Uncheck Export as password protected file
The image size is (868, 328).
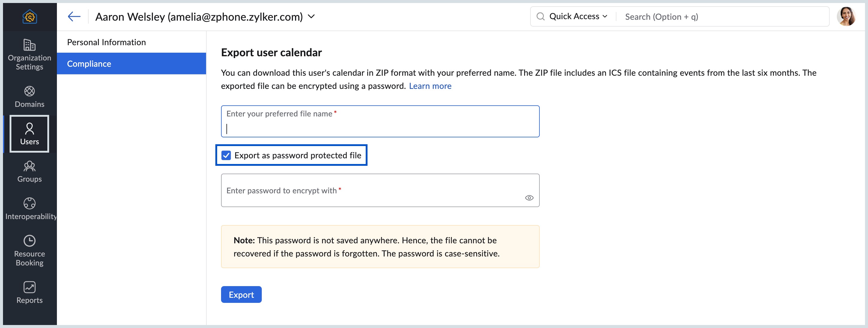click(226, 155)
